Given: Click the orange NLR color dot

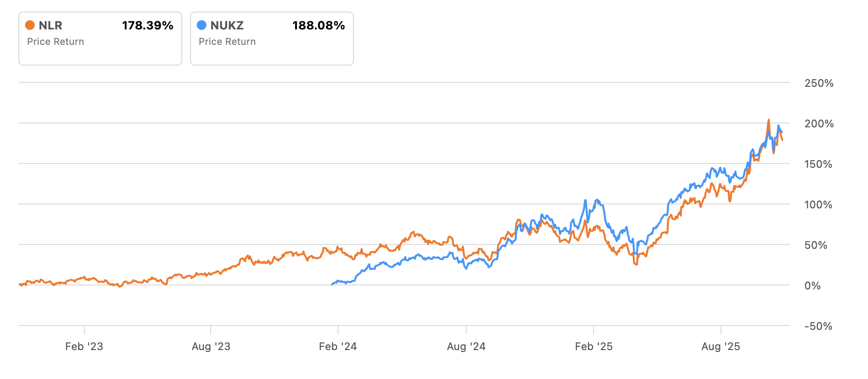Looking at the screenshot, I should [x=30, y=25].
